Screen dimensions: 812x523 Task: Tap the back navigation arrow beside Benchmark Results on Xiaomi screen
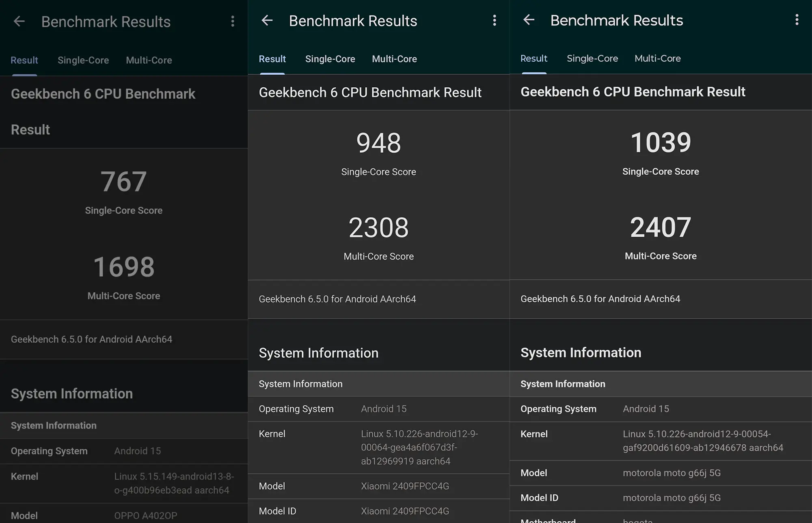click(x=267, y=20)
